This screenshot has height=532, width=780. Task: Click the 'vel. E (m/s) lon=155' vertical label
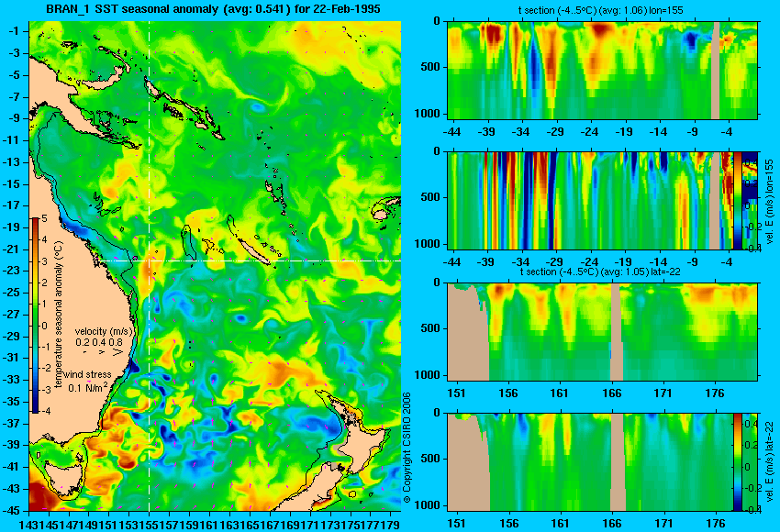[x=770, y=201]
